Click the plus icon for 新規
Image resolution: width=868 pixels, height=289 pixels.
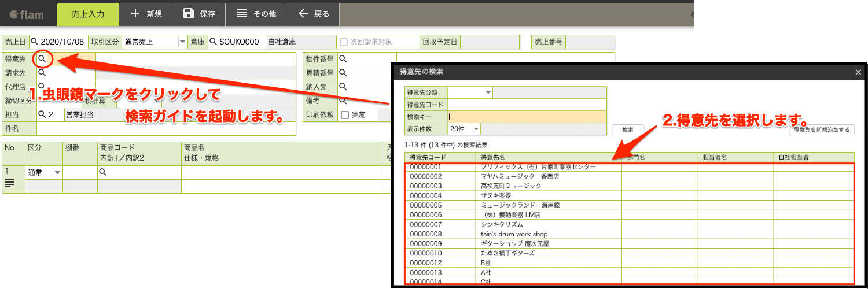135,13
